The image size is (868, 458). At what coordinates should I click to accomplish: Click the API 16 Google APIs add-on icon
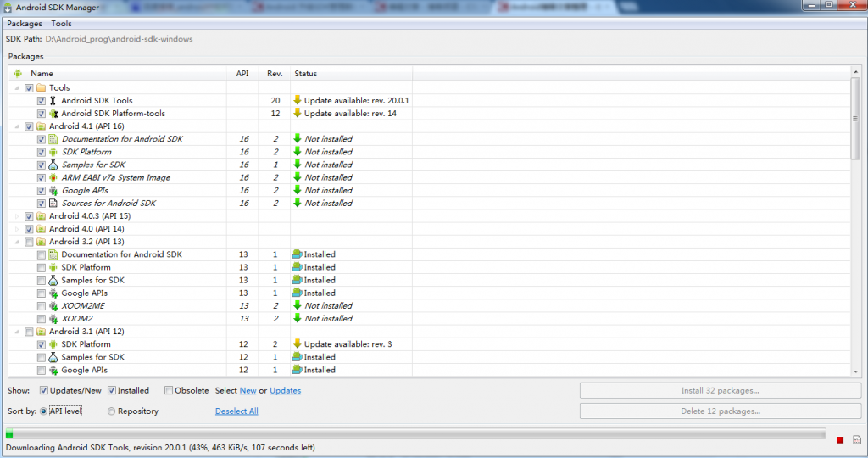click(x=53, y=191)
